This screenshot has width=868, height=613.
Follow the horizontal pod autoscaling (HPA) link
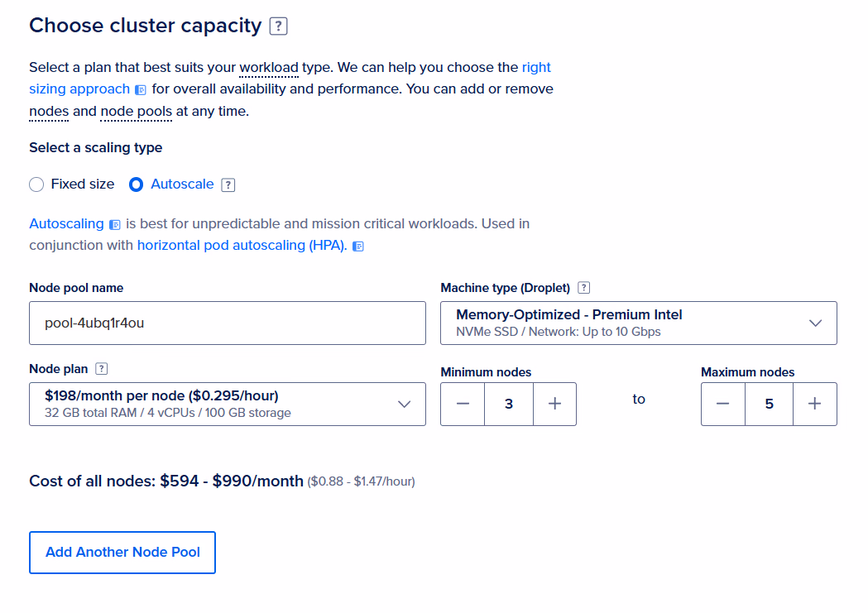(x=242, y=246)
